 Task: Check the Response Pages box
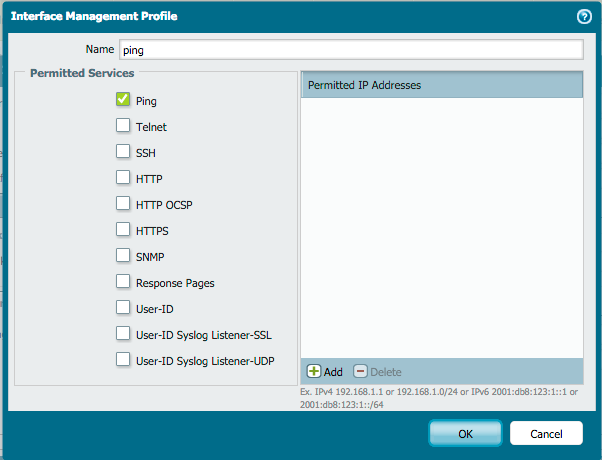(x=123, y=282)
